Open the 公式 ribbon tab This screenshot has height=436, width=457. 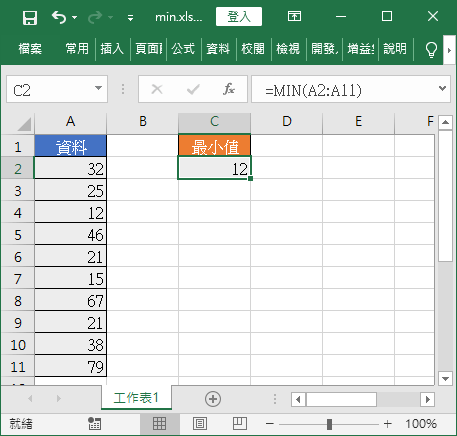(x=183, y=49)
